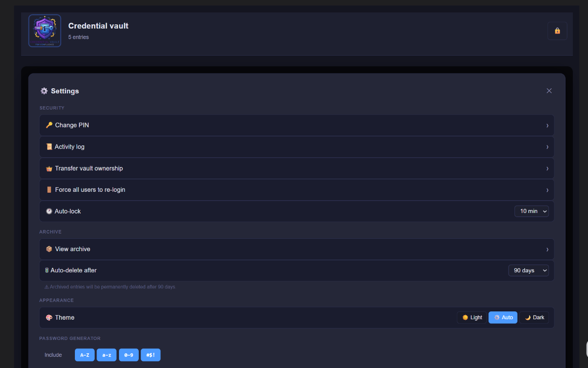The height and width of the screenshot is (368, 588).
Task: Expand the View archive chevron
Action: tap(547, 249)
